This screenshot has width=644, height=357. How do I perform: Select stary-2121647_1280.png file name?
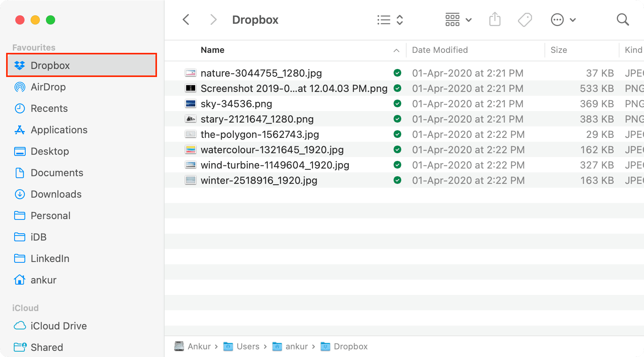[x=257, y=119]
